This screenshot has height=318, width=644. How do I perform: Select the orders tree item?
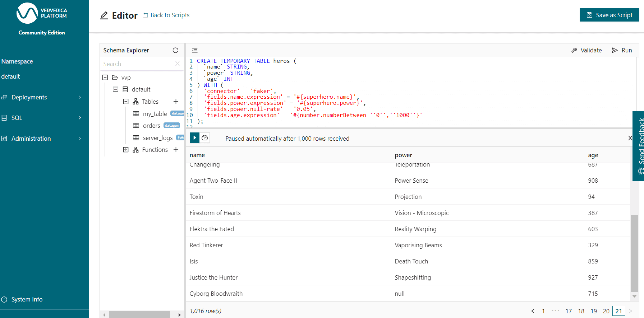152,126
